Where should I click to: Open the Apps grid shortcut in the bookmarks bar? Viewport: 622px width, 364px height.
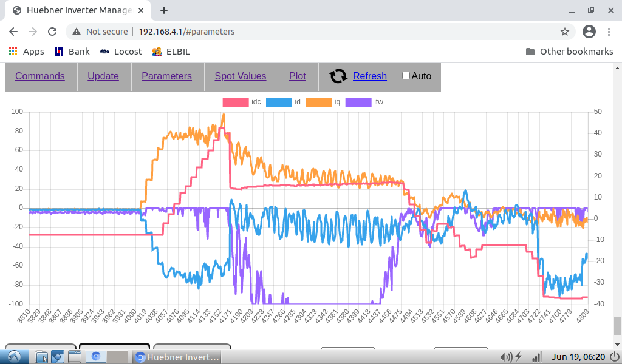coord(26,52)
